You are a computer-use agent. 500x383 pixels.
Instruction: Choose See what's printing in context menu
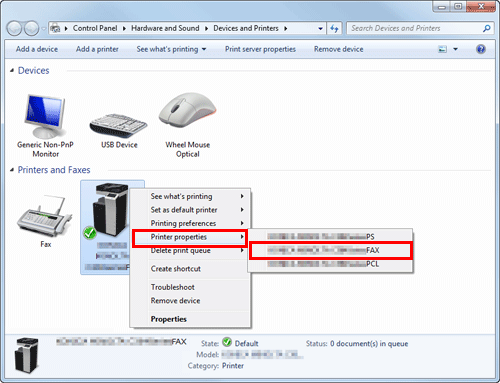(x=190, y=196)
